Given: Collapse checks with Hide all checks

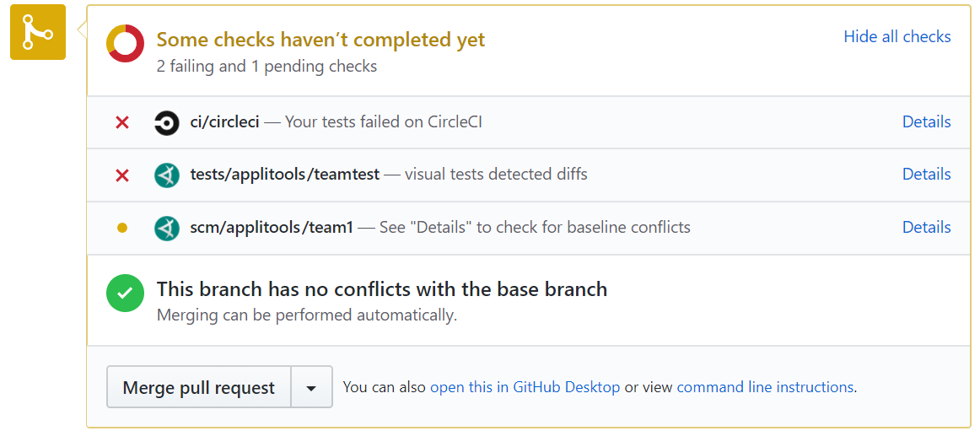Looking at the screenshot, I should click(897, 37).
